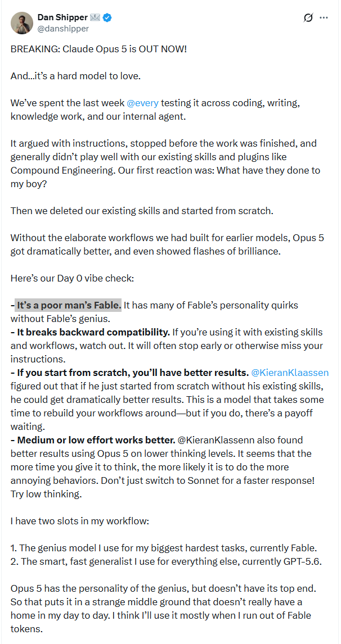Click list item 2 mentioning GPT-5.6

166,561
